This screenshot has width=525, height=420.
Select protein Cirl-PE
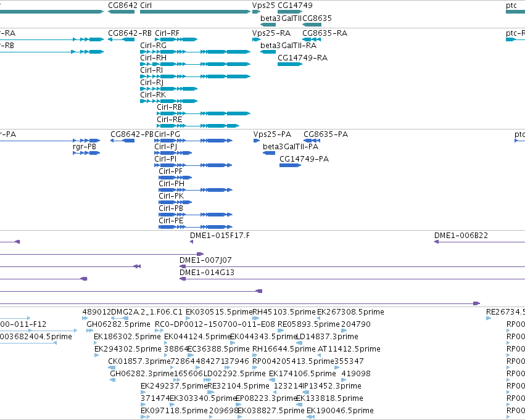[196, 227]
